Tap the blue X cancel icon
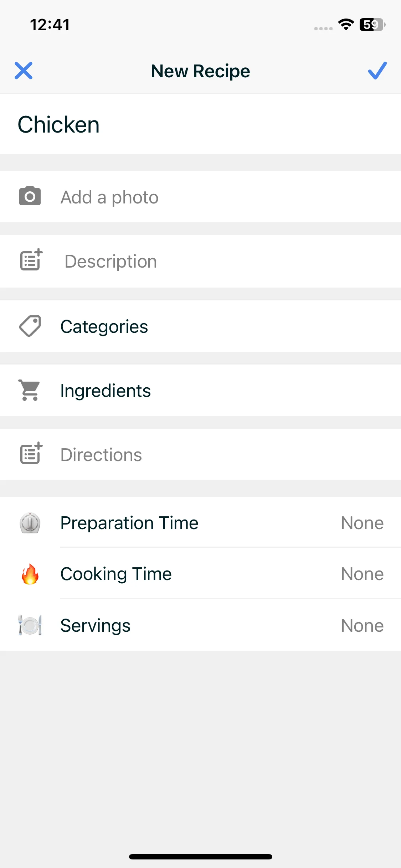 point(24,71)
